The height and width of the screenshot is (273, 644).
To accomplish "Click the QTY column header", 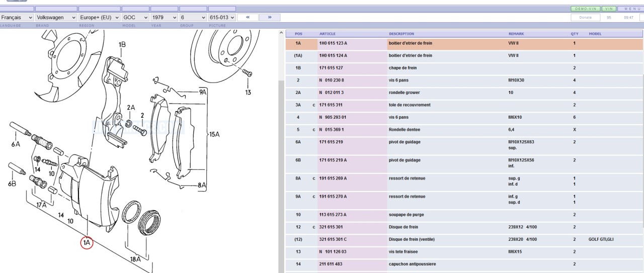I will (x=575, y=34).
